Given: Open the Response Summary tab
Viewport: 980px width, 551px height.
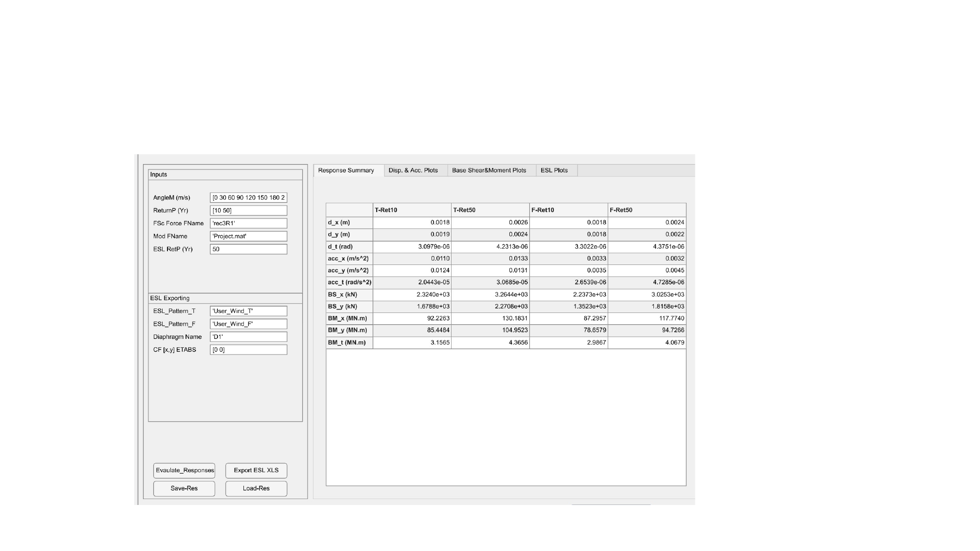Looking at the screenshot, I should pos(346,170).
